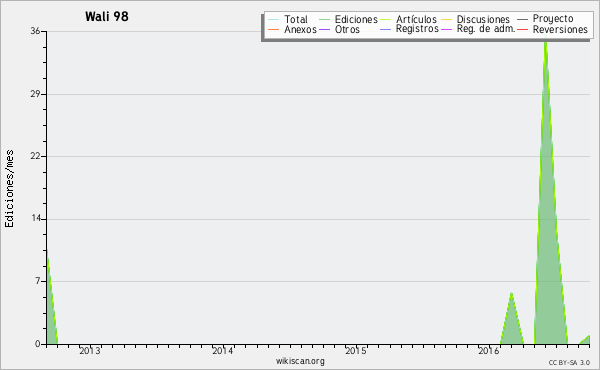Click the 14 y-axis value

(x=36, y=218)
